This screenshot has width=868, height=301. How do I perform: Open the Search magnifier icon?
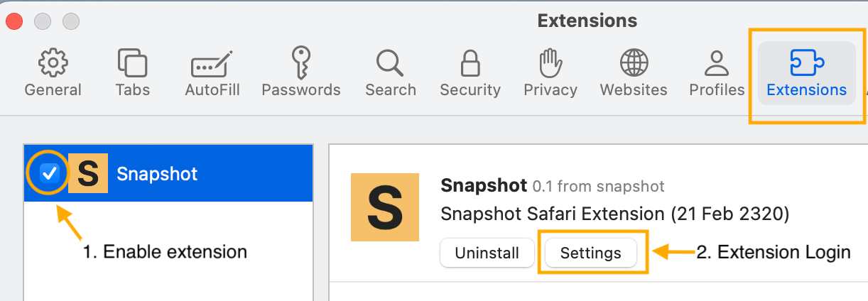tap(390, 63)
